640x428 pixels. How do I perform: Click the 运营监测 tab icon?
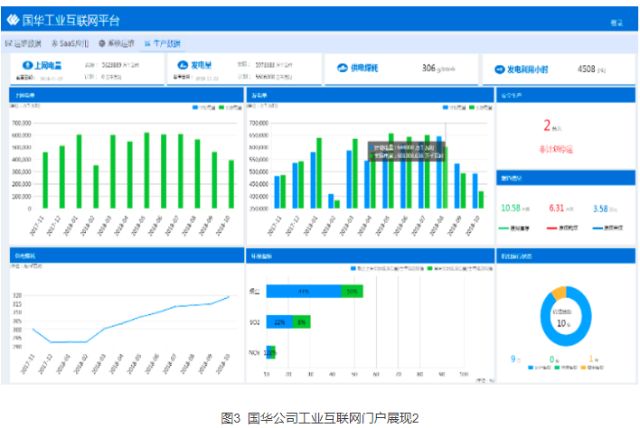[10, 44]
